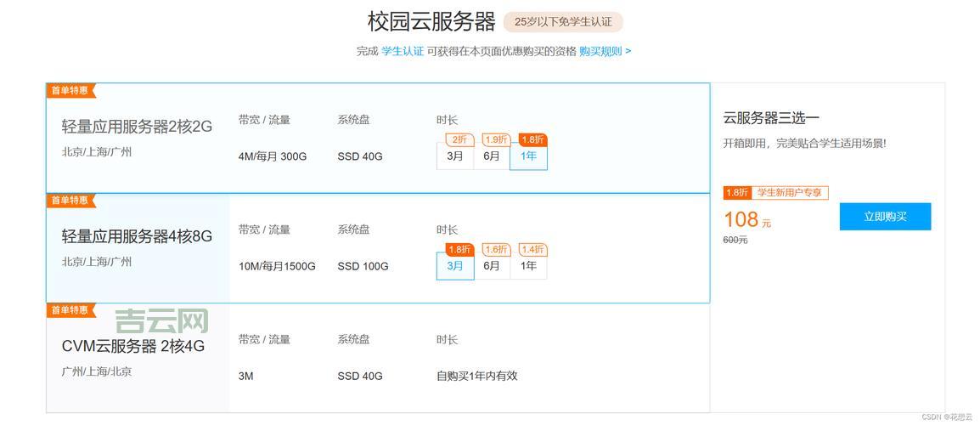Click the 立即购买 button
Image resolution: width=980 pixels, height=425 pixels.
click(885, 217)
